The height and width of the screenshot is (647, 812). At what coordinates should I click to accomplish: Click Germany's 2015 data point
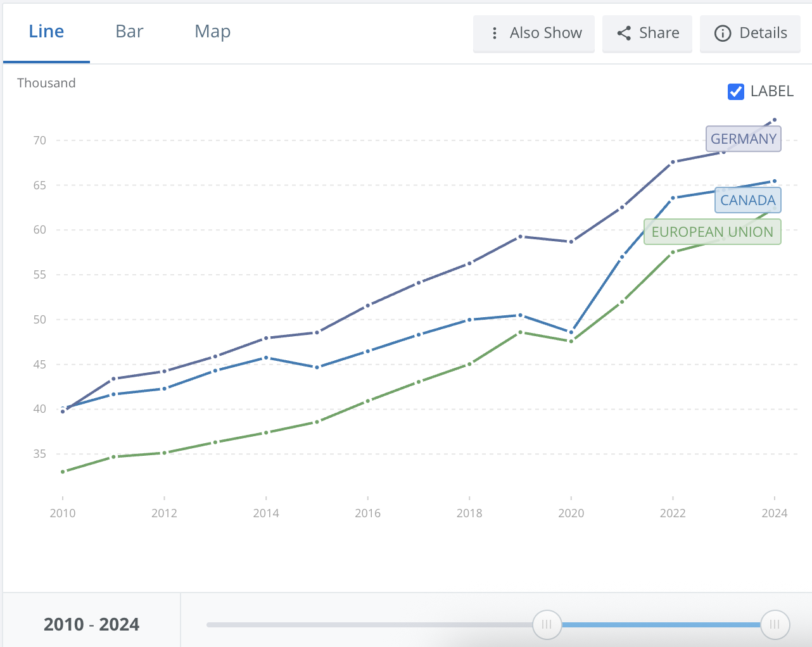[317, 332]
